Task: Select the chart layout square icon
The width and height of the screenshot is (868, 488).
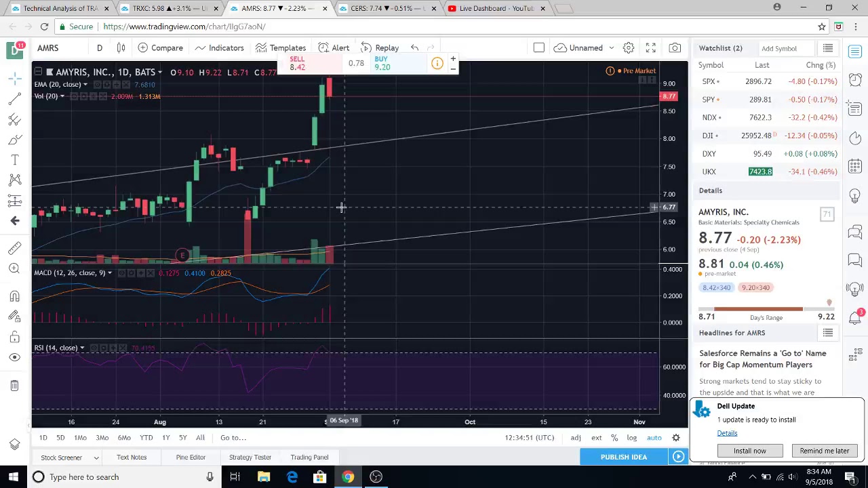Action: point(538,48)
